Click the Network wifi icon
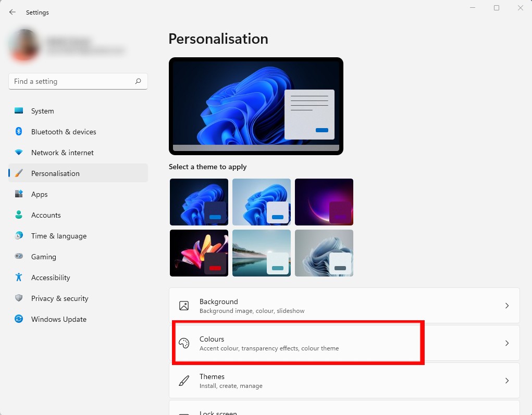Screen dimensions: 532x415 (x=19, y=153)
